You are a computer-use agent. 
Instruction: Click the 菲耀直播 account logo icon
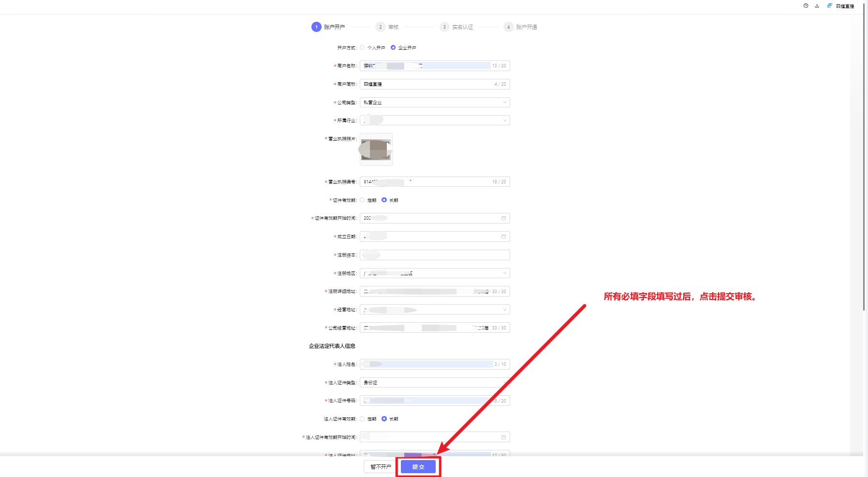[x=829, y=6]
